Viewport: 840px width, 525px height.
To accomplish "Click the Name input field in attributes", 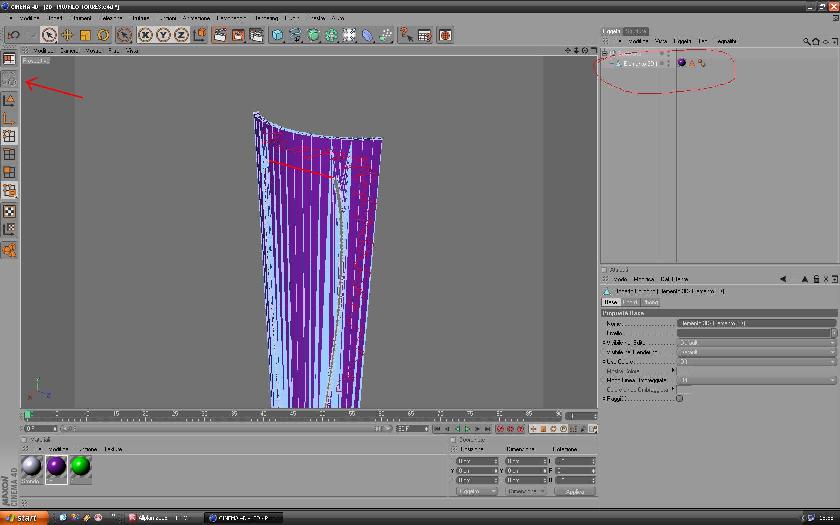I will [x=756, y=323].
